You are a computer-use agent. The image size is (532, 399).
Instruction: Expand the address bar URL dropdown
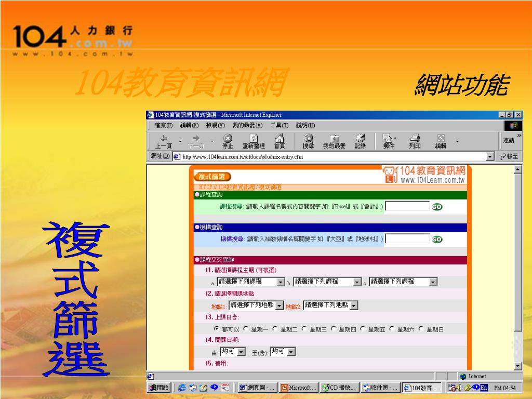[490, 157]
